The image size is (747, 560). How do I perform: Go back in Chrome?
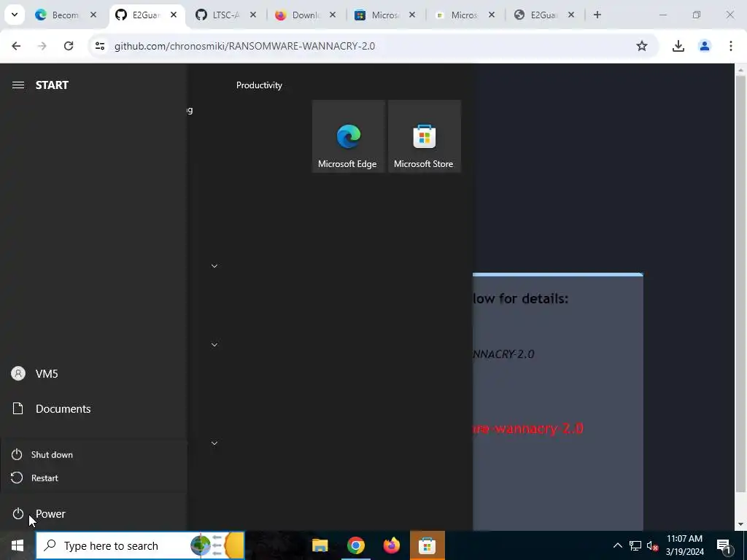(x=16, y=46)
